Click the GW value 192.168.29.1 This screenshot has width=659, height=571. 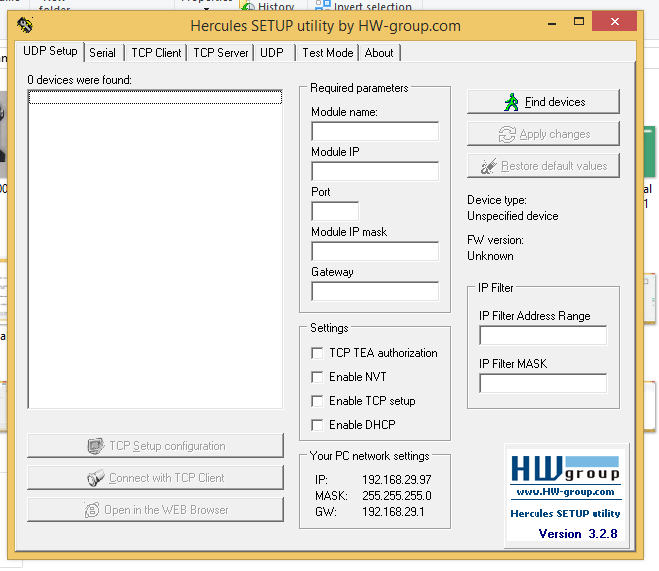pos(393,512)
